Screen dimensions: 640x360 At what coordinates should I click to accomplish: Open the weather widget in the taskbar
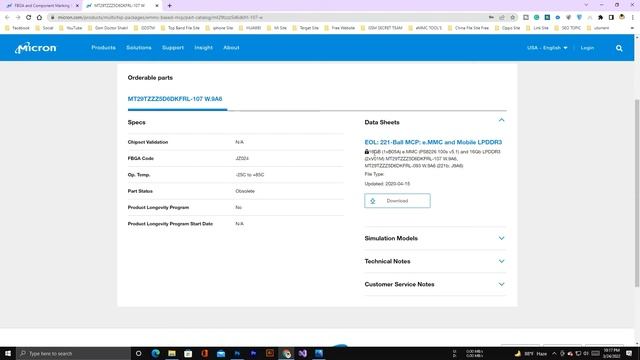point(531,353)
